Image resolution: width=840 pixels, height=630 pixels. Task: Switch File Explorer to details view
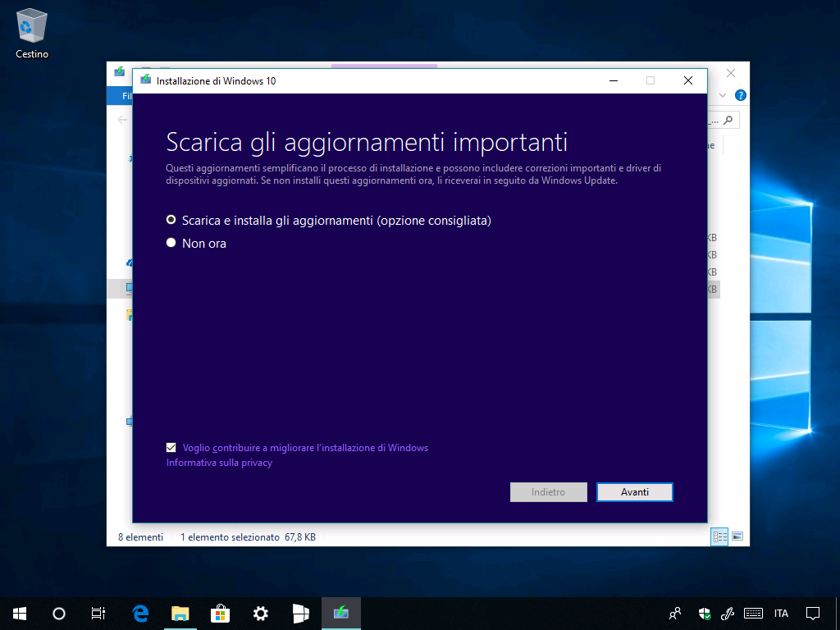coord(719,536)
